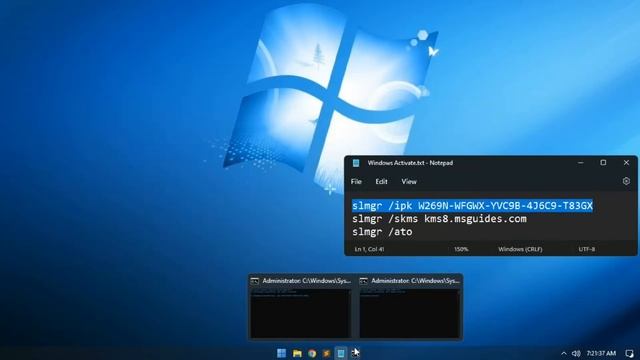
Task: Launch Google Chrome from the taskbar
Action: pyautogui.click(x=312, y=353)
